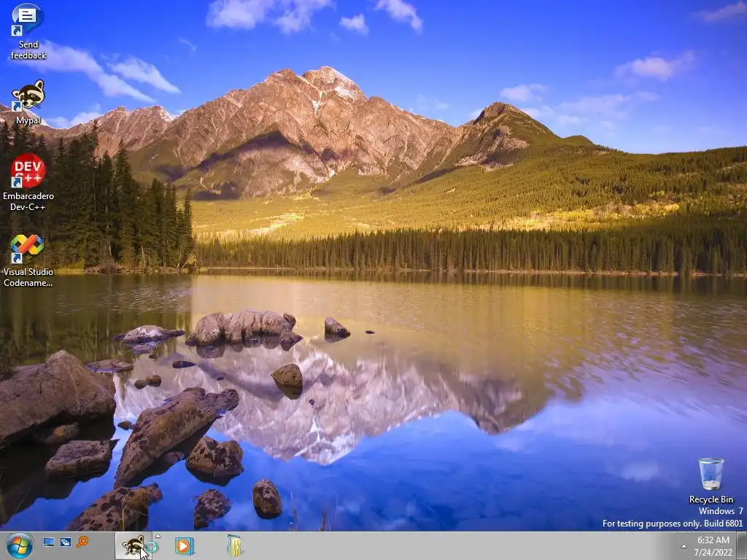Viewport: 747px width, 560px height.
Task: Click Switch between windows quick launch icon
Action: 65,542
